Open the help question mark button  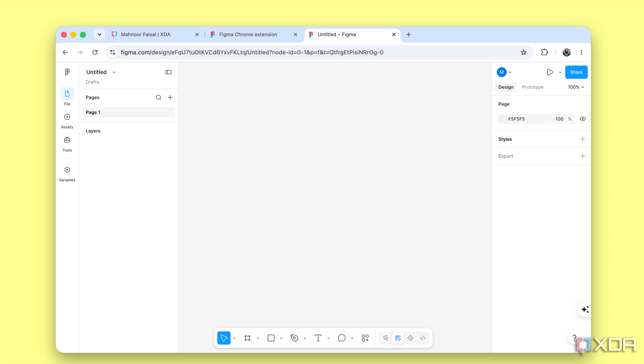[574, 338]
